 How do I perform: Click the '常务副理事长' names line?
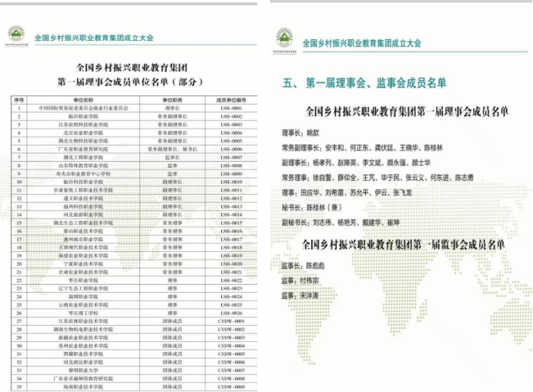362,148
